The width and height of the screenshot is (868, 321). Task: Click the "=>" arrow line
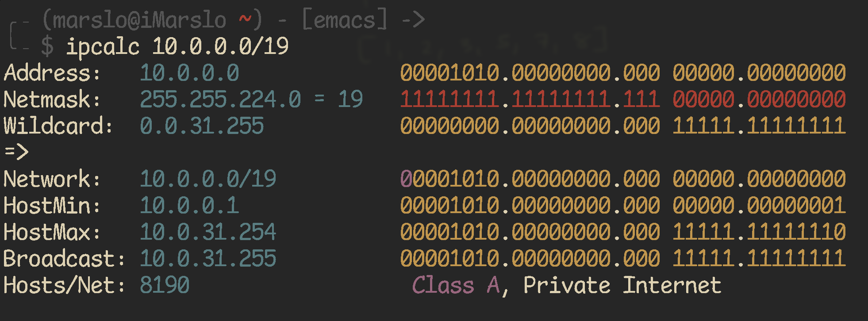[16, 152]
